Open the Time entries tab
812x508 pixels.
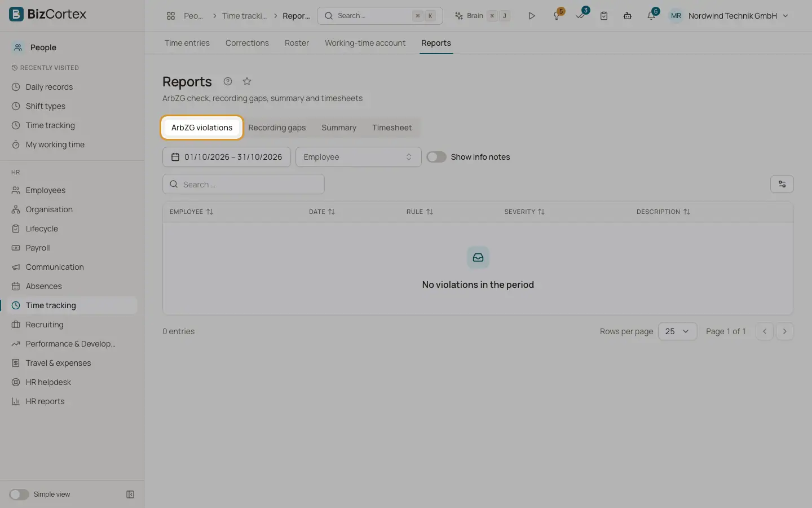pos(187,43)
